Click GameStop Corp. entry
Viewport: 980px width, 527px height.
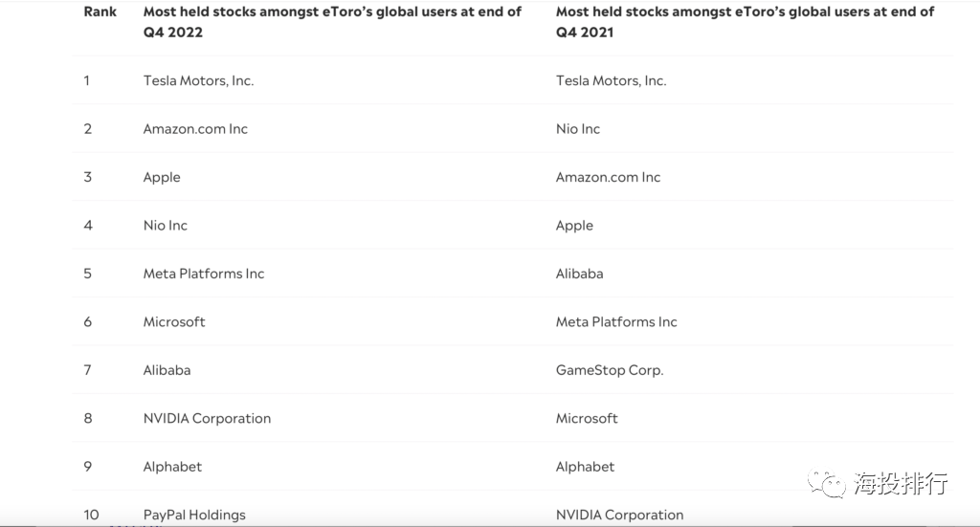(x=610, y=370)
